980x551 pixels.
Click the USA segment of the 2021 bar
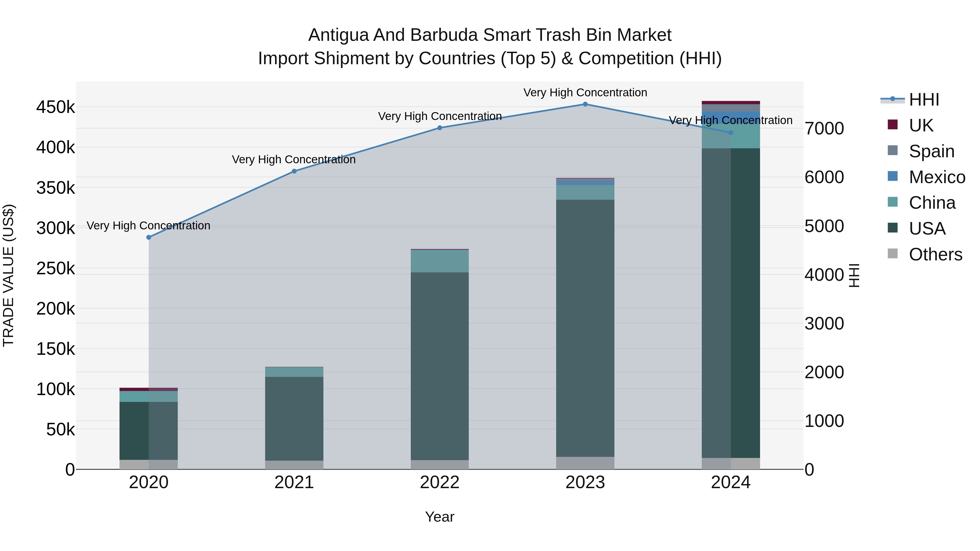[294, 419]
